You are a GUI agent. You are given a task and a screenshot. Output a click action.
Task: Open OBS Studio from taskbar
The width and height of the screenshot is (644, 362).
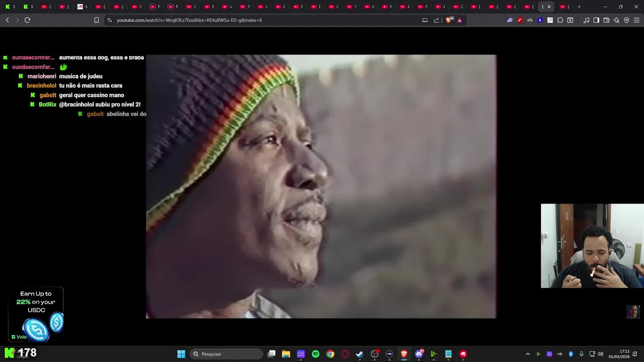375,354
